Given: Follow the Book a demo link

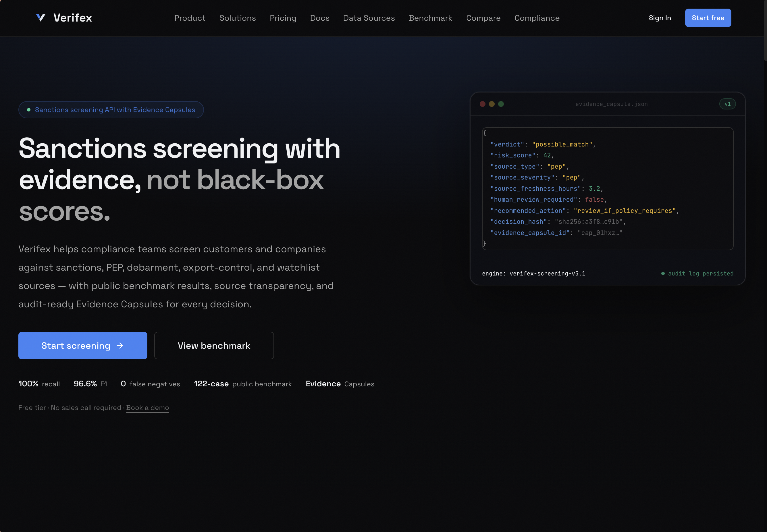Looking at the screenshot, I should (x=148, y=408).
